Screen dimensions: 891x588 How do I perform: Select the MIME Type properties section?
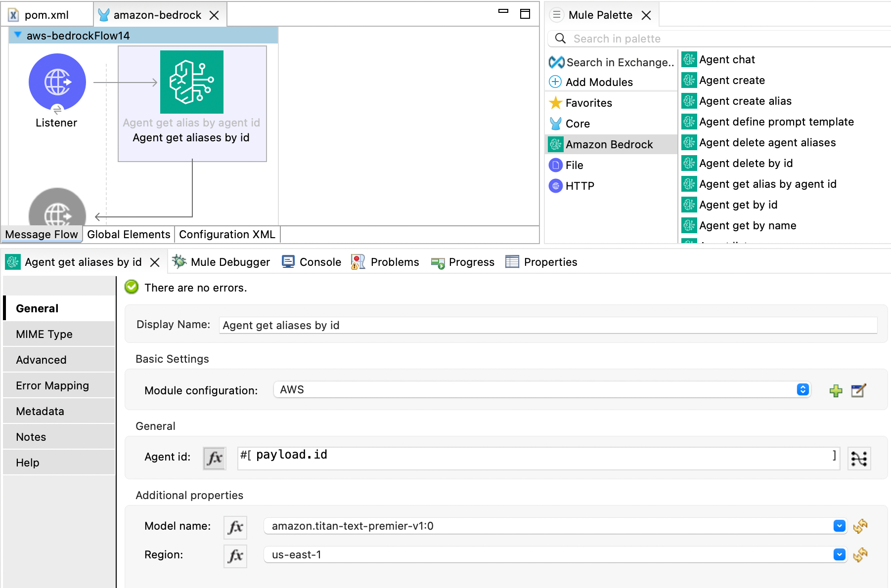pos(59,334)
